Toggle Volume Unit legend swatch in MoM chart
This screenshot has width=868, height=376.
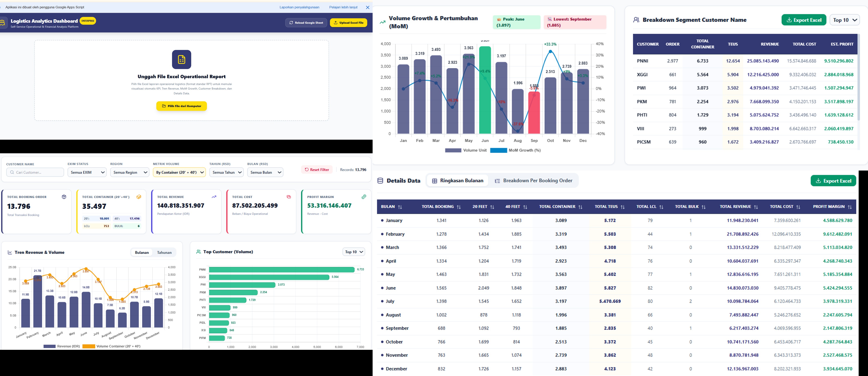coord(453,150)
